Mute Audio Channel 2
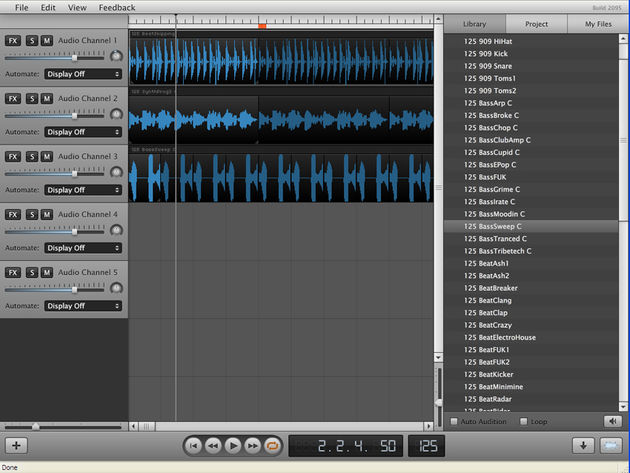The width and height of the screenshot is (630, 473). pyautogui.click(x=47, y=98)
